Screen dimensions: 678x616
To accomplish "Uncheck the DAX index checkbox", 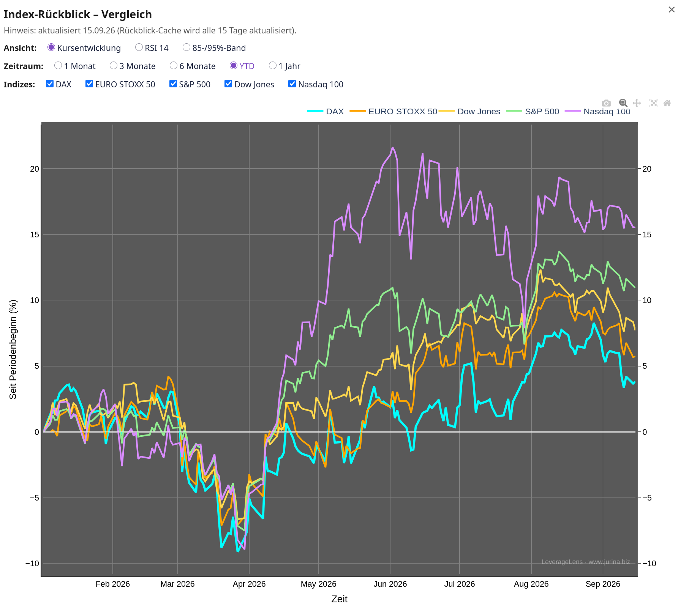I will 50,84.
